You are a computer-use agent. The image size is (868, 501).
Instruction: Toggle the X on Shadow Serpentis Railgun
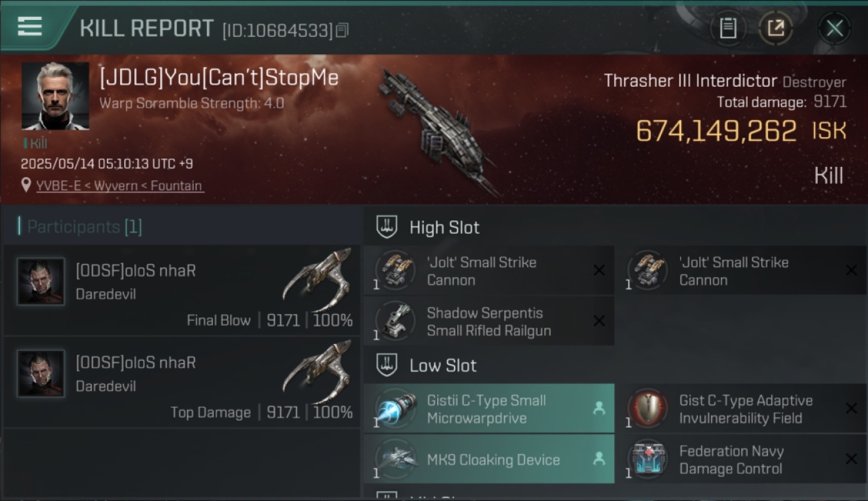coord(599,321)
